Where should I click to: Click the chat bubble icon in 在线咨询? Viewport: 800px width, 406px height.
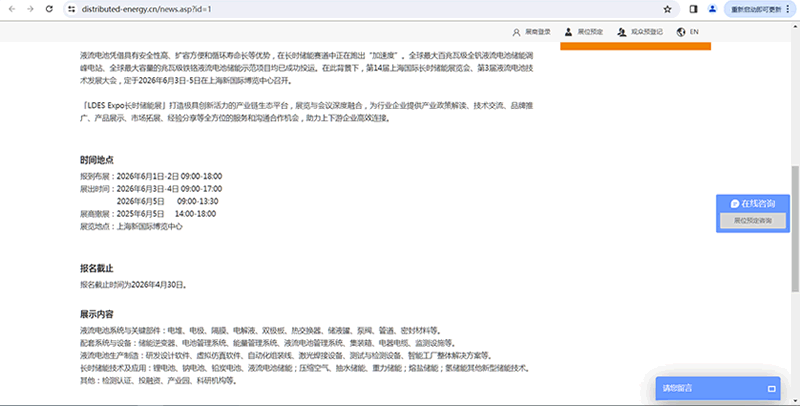[735, 203]
